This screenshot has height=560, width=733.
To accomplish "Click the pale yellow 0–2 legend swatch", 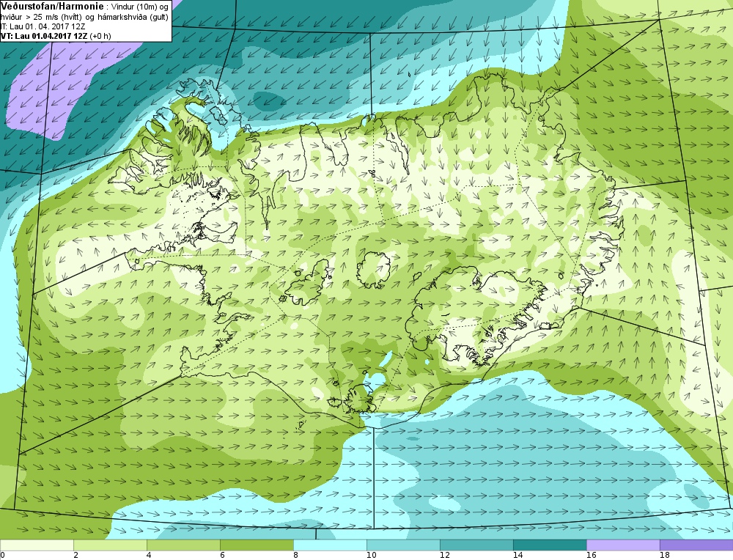I will tap(37, 545).
